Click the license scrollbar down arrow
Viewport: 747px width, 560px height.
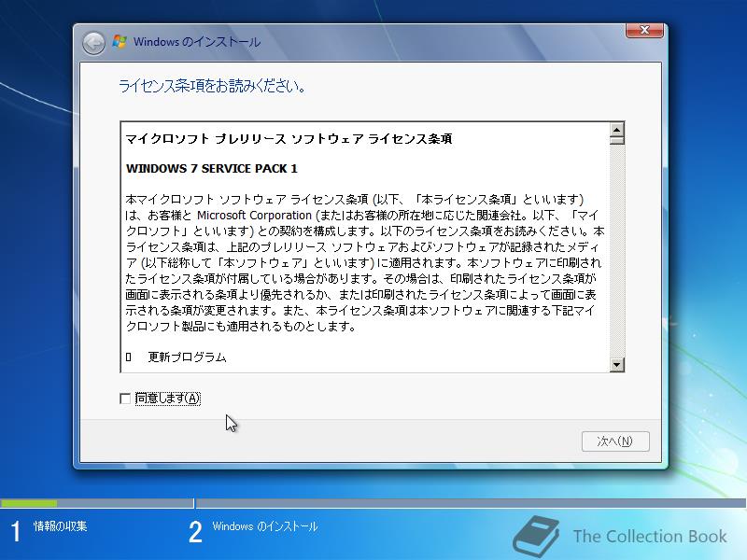click(x=617, y=365)
